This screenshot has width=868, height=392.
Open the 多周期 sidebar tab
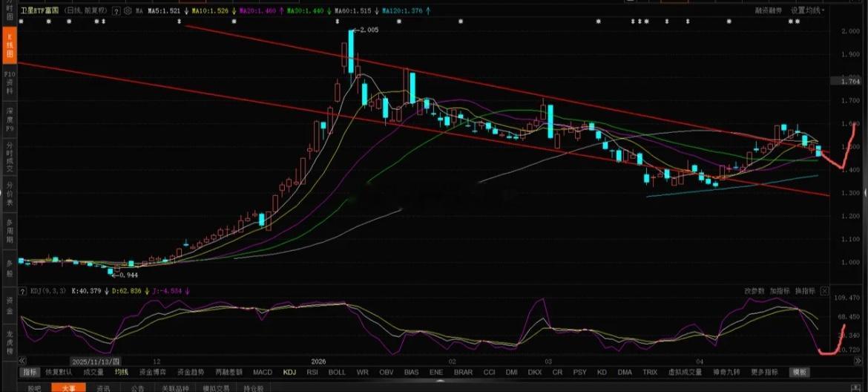(x=10, y=232)
